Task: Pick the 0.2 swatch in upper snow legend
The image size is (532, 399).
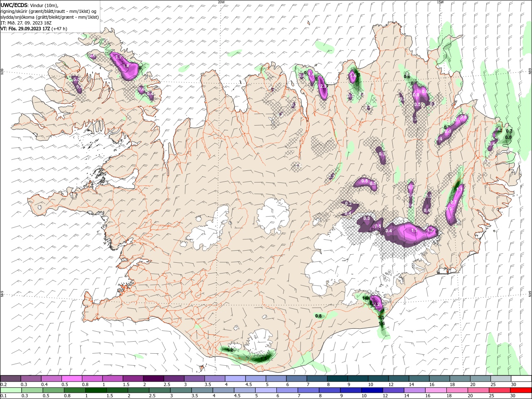Action: click(x=11, y=379)
